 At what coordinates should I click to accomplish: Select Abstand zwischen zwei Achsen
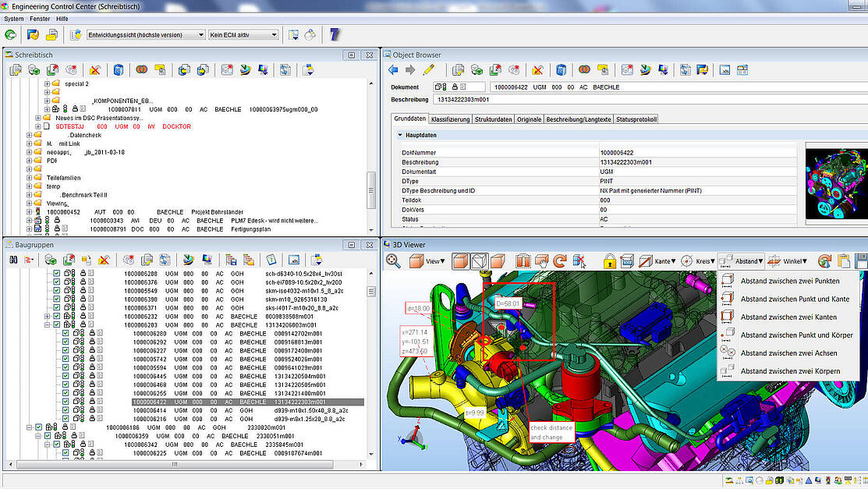click(788, 353)
